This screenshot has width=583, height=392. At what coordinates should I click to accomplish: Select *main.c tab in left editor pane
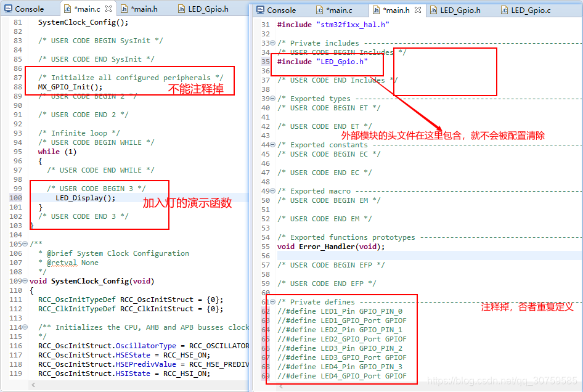pyautogui.click(x=87, y=9)
